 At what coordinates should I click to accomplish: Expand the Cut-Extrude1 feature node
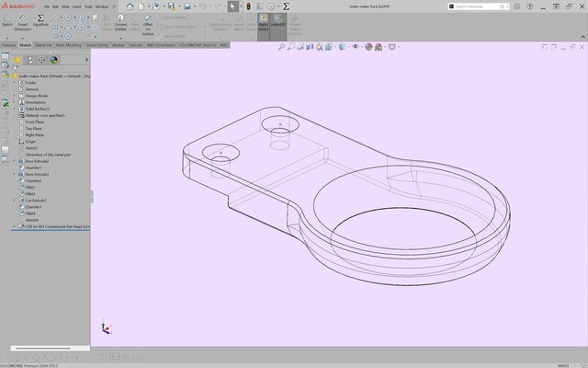tap(14, 201)
